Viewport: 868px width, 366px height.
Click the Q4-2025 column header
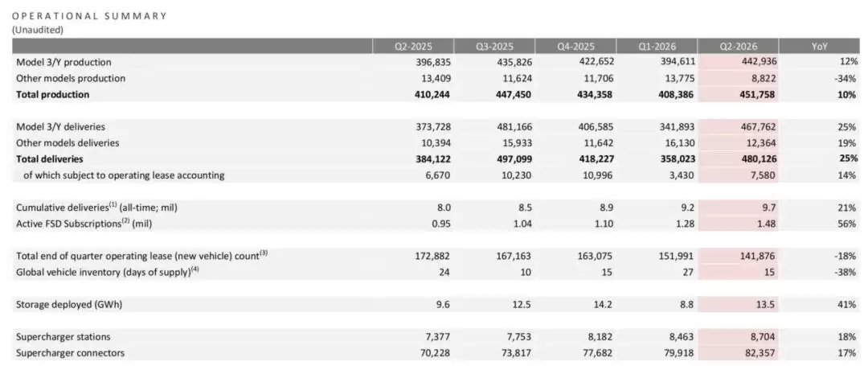[x=575, y=47]
